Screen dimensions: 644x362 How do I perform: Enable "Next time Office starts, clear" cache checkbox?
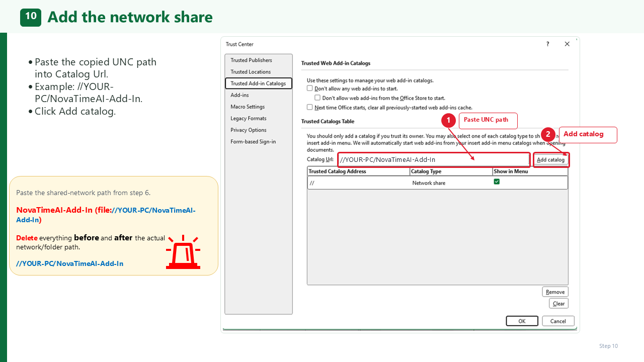coord(310,107)
